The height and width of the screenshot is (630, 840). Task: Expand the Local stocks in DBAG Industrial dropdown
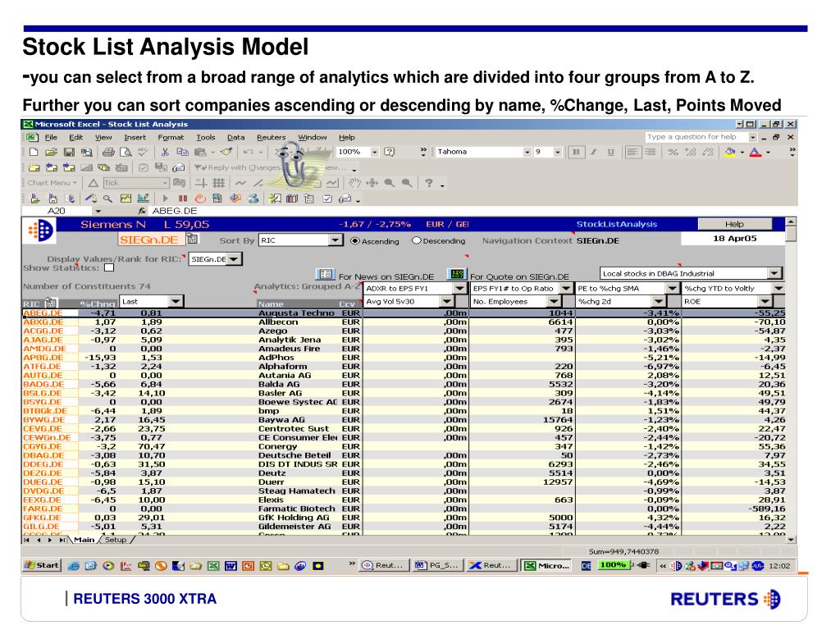tap(774, 273)
